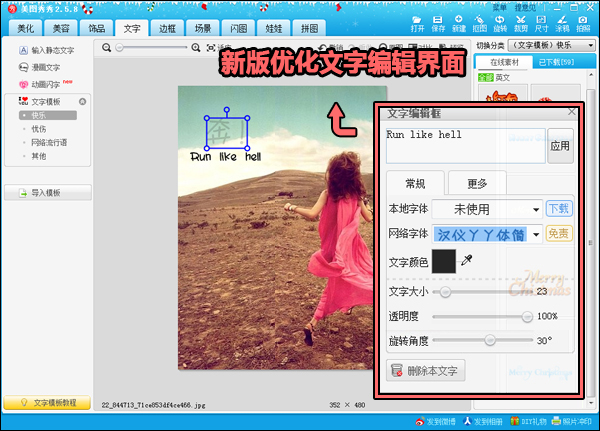The image size is (600, 431).
Task: Click the Save (保存) toolbar icon
Action: (438, 23)
